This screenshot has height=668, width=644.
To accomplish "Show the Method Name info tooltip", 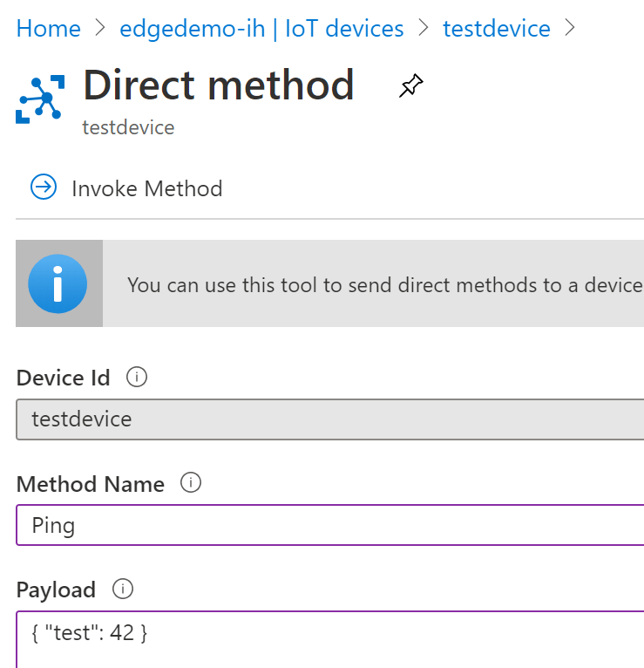I will click(x=190, y=483).
